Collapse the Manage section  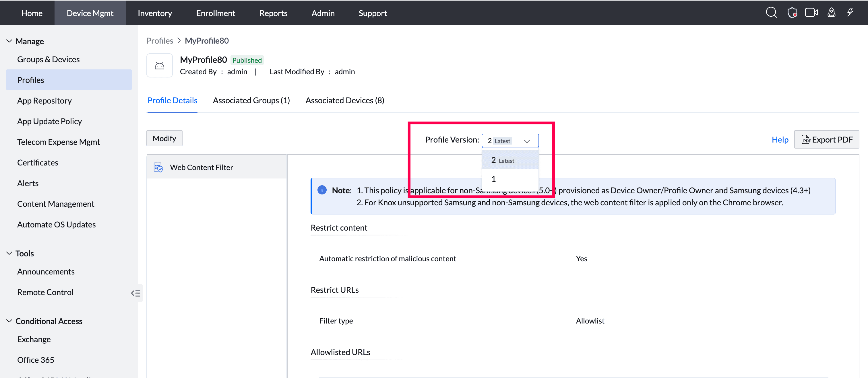pos(9,41)
